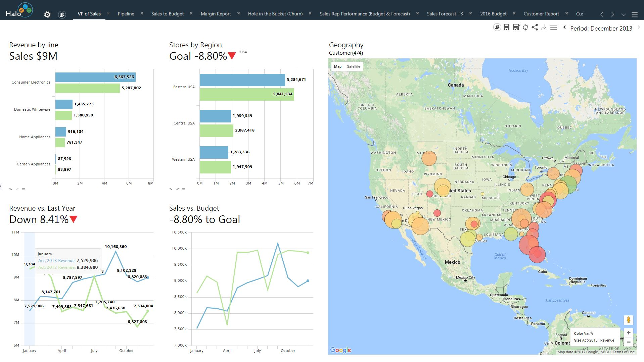Open the users icon next to gear
The image size is (644, 362).
(x=62, y=14)
